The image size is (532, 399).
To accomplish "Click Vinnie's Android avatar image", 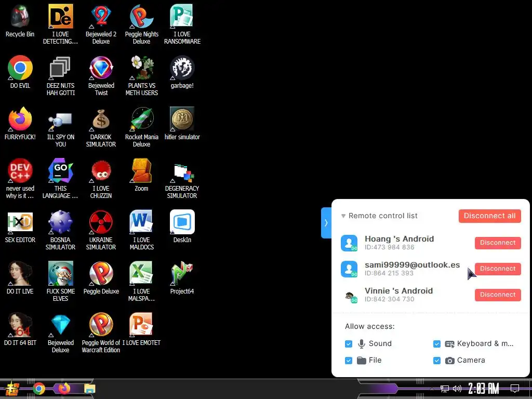I will click(349, 295).
